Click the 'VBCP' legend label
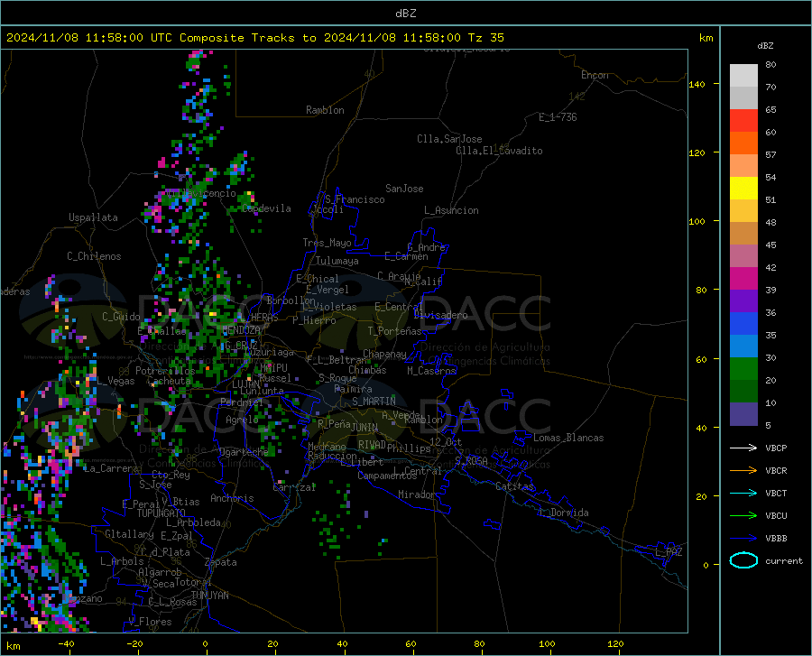Viewport: 812px width, 656px height. click(x=776, y=448)
